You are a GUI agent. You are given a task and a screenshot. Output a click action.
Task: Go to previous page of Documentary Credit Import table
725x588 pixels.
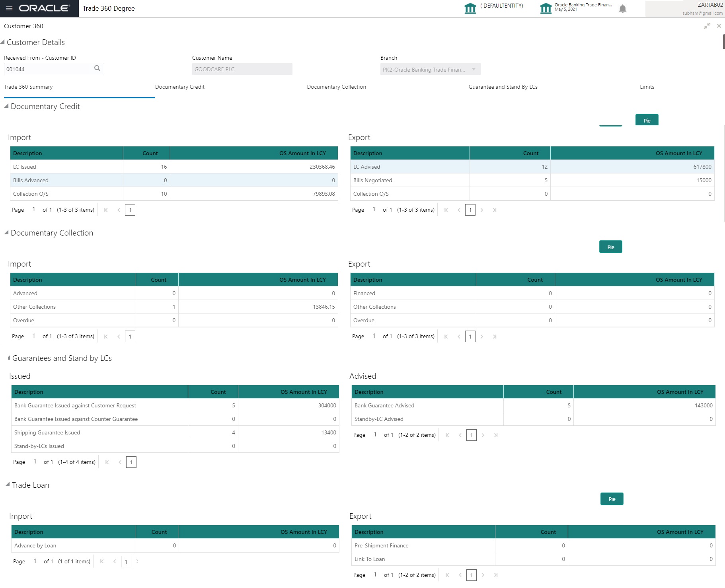(x=119, y=210)
